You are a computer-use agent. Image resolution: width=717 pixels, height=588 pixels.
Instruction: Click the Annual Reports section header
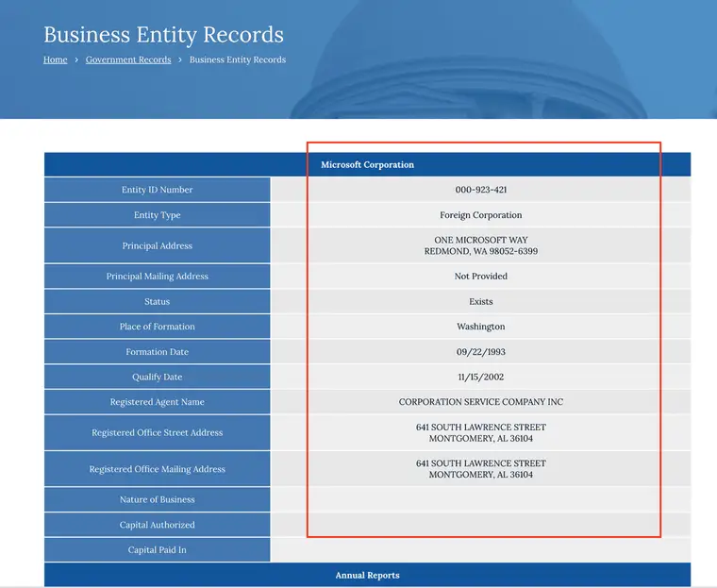(x=368, y=575)
